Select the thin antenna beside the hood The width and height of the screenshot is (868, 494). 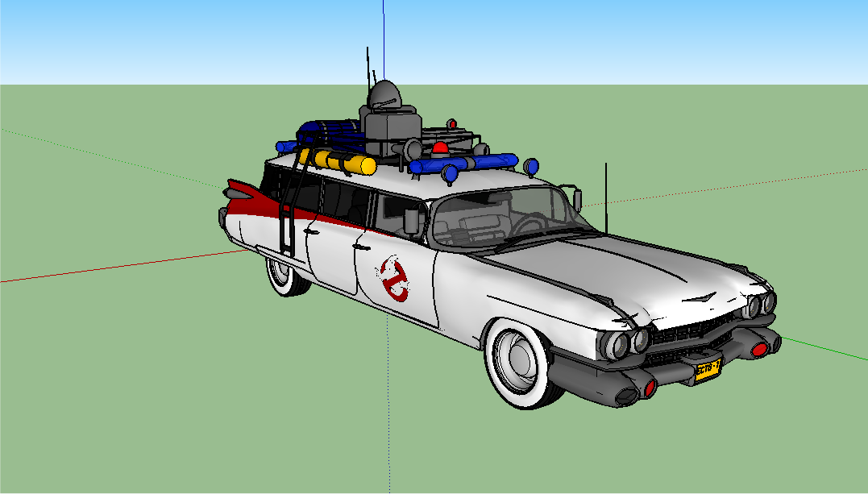point(606,198)
